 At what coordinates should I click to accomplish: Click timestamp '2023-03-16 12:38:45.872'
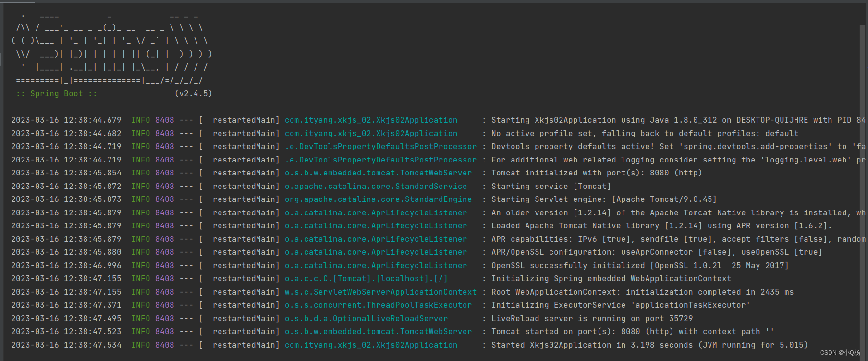(x=66, y=187)
